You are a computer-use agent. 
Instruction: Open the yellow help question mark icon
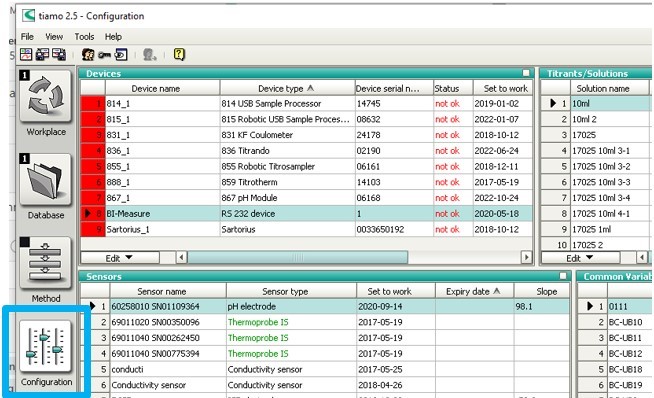179,54
